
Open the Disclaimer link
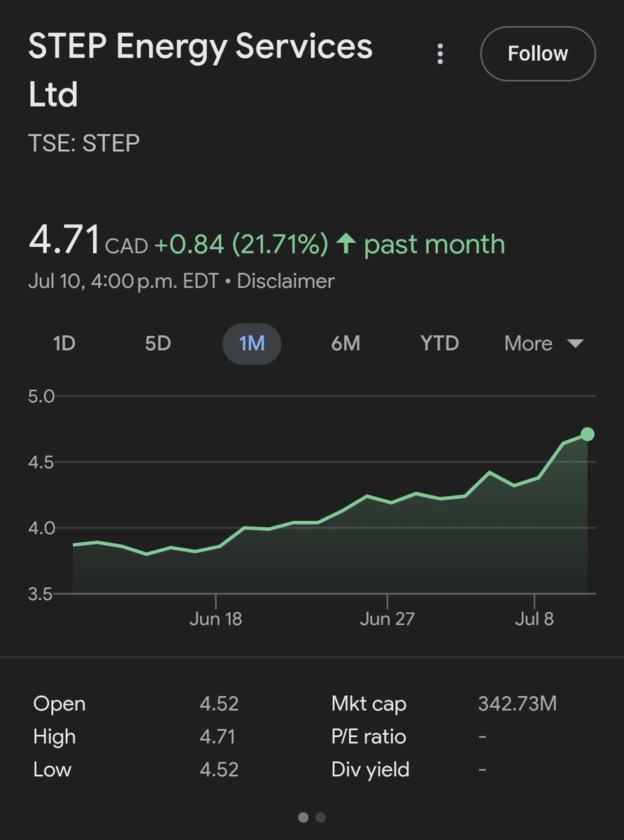tap(285, 281)
